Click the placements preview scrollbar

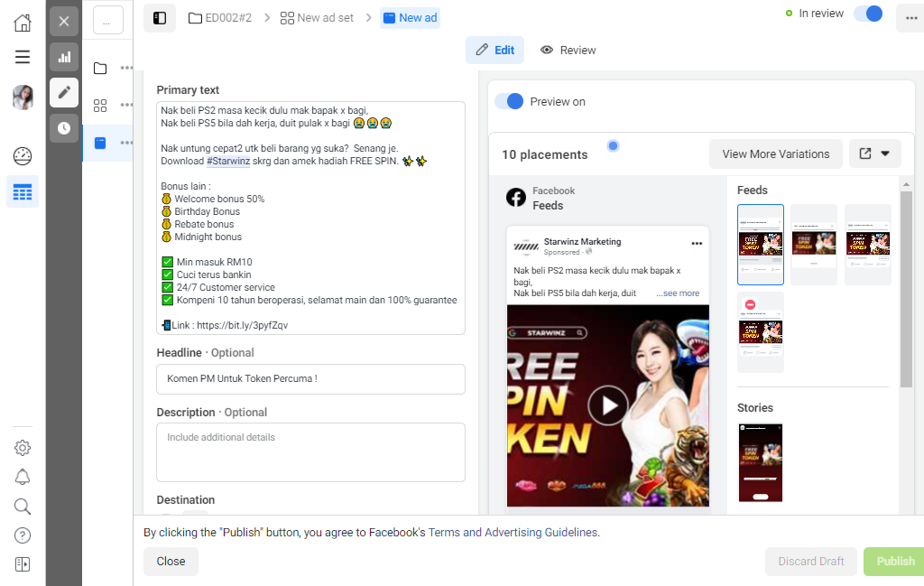tap(906, 289)
